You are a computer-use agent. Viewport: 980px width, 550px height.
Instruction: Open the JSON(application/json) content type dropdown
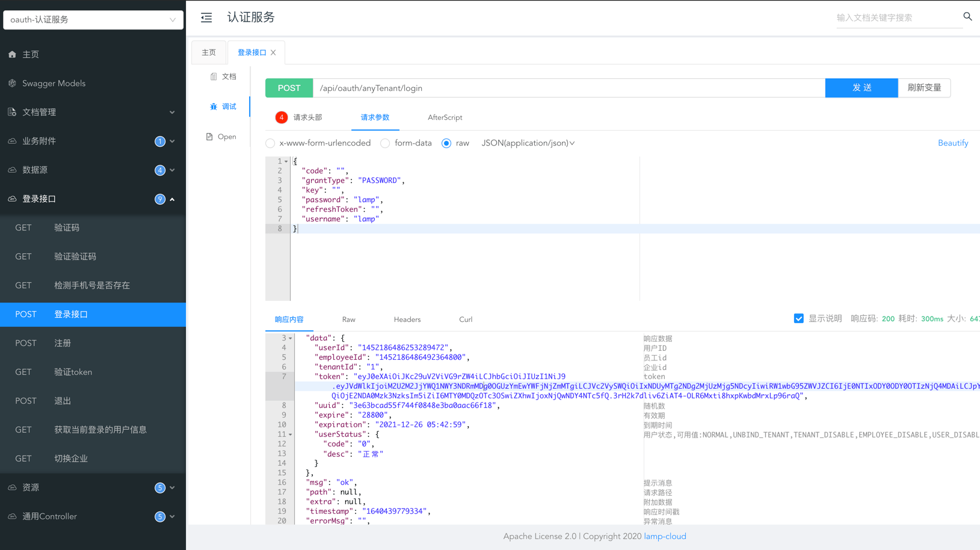pyautogui.click(x=528, y=143)
